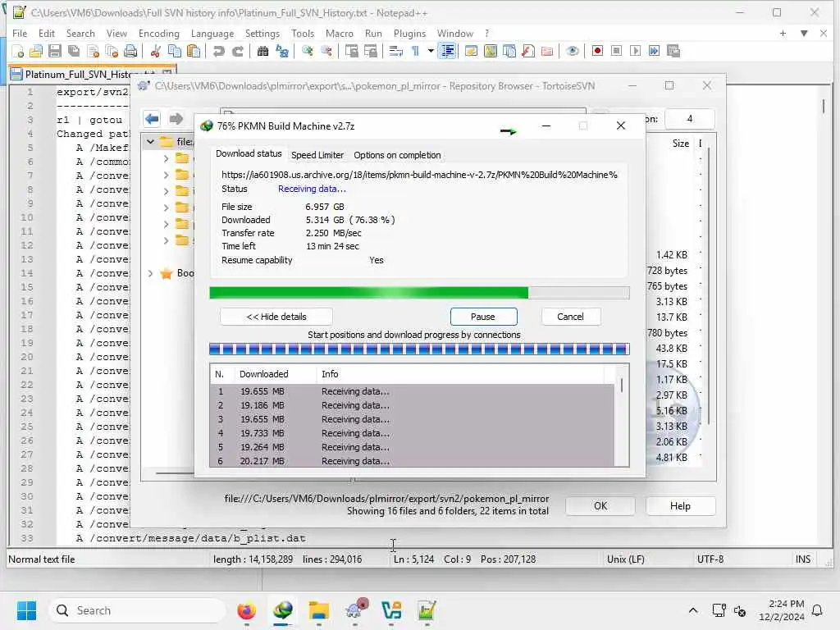The height and width of the screenshot is (630, 840).
Task: Toggle Word Wrap in Notepad++ toolbar
Action: click(x=396, y=52)
